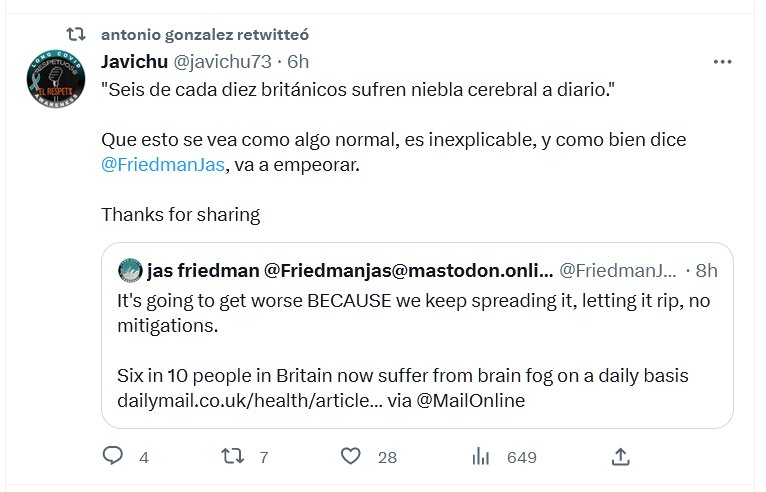Screen dimensions: 766x492
Task: Click the reply count number 4
Action: [x=143, y=457]
